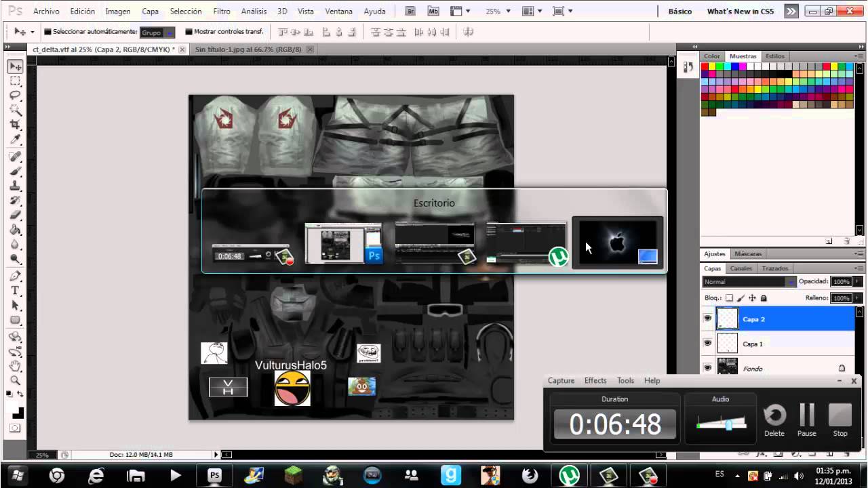
Task: Switch to the Máscaras tab
Action: (x=748, y=254)
